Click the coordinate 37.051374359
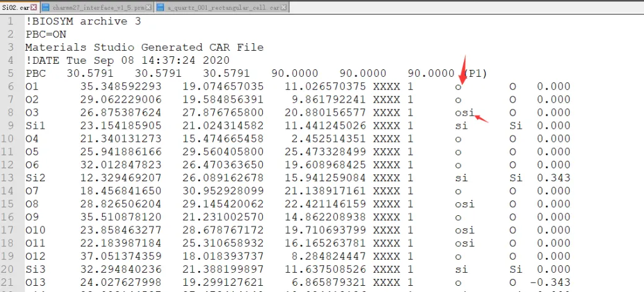644x292 pixels. click(x=121, y=257)
